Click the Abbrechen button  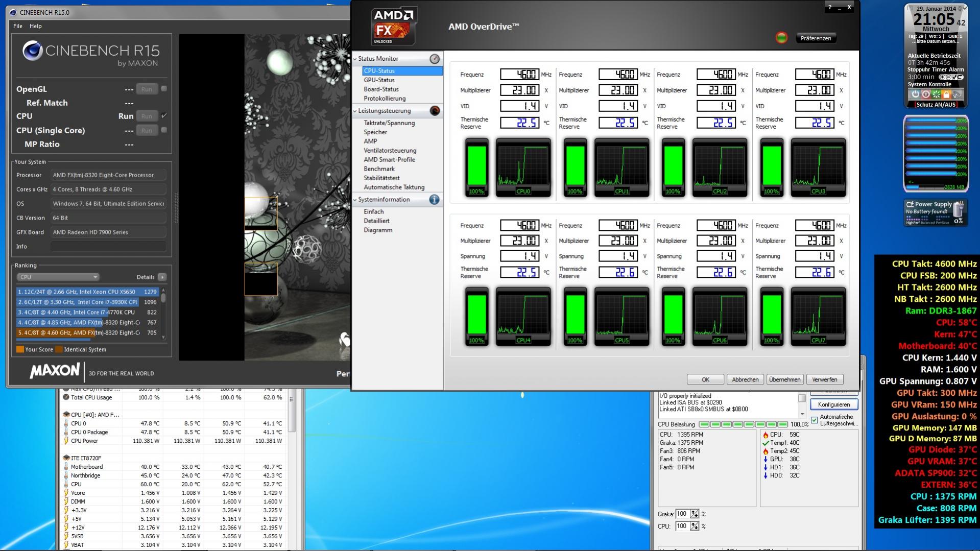[745, 379]
